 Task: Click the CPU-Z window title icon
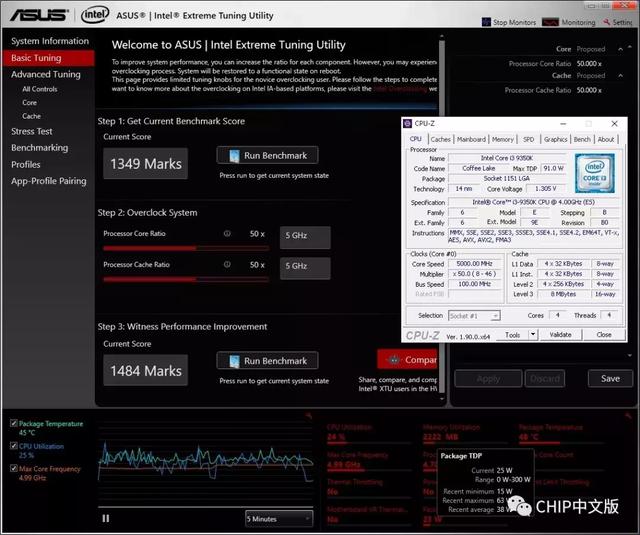(408, 123)
